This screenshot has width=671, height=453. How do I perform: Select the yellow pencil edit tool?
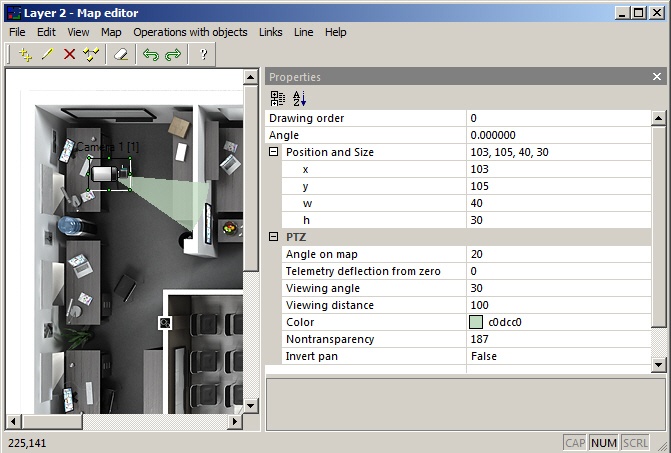pyautogui.click(x=47, y=54)
